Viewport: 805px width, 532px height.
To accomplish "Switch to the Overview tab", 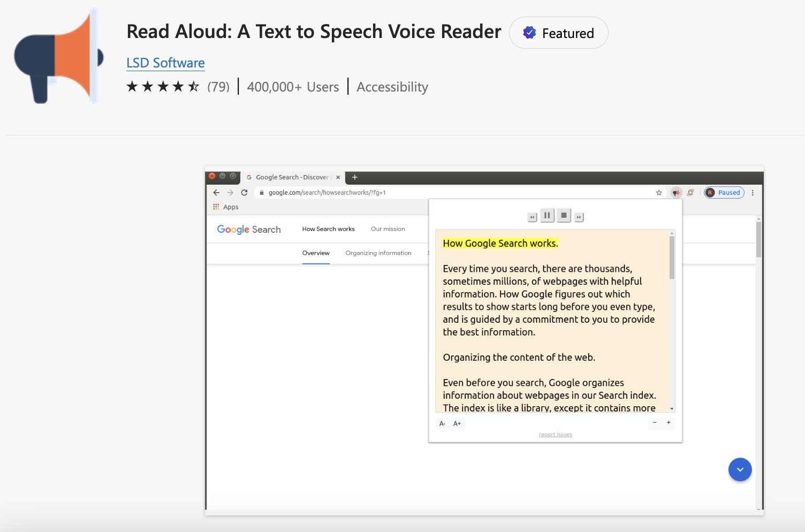I will 316,253.
